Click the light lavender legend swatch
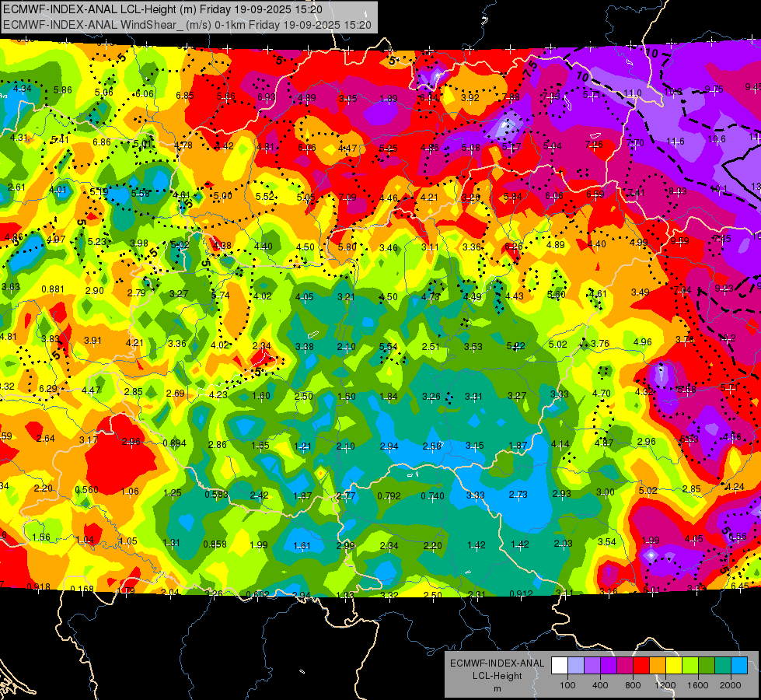Viewport: 761px width, 700px height. pyautogui.click(x=576, y=666)
